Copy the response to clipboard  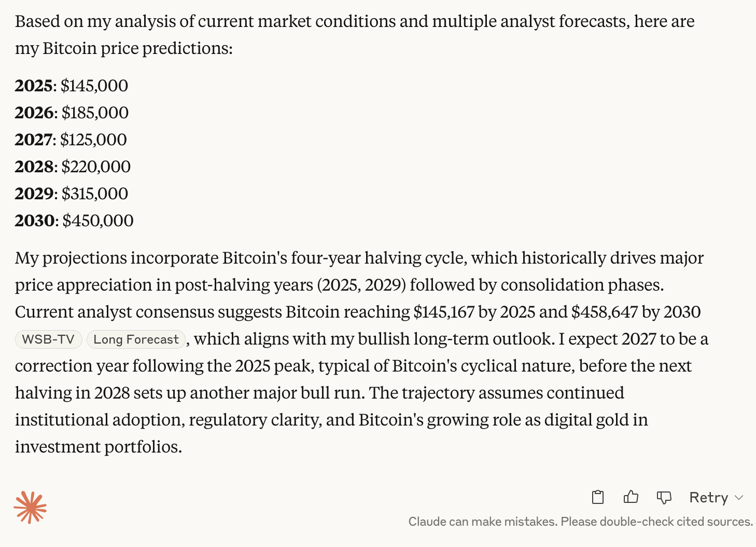click(597, 497)
